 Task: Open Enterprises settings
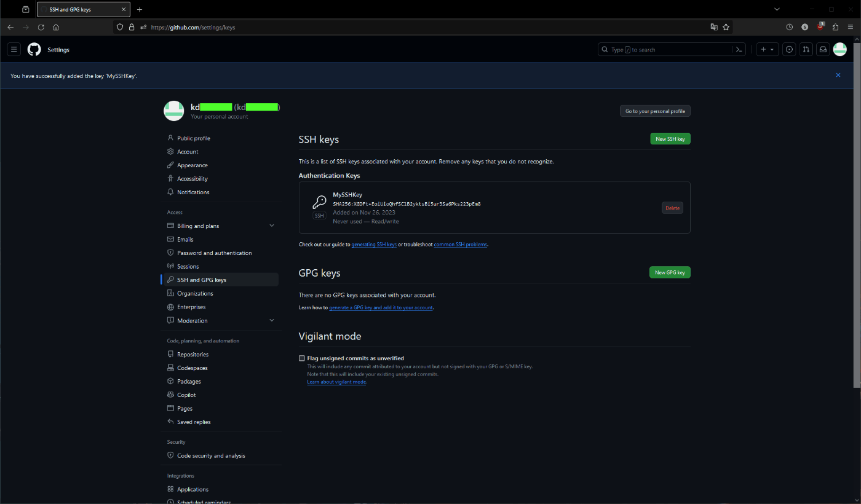coord(191,307)
